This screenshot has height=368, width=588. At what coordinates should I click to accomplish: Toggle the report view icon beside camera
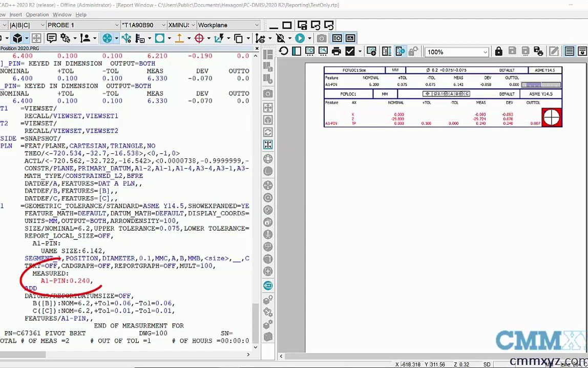[x=337, y=38]
